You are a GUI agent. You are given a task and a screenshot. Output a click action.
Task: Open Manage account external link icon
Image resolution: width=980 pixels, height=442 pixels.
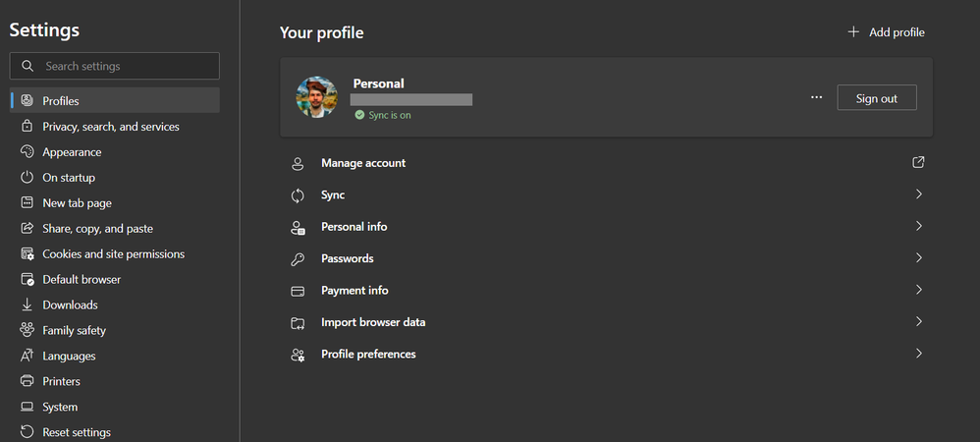(918, 163)
